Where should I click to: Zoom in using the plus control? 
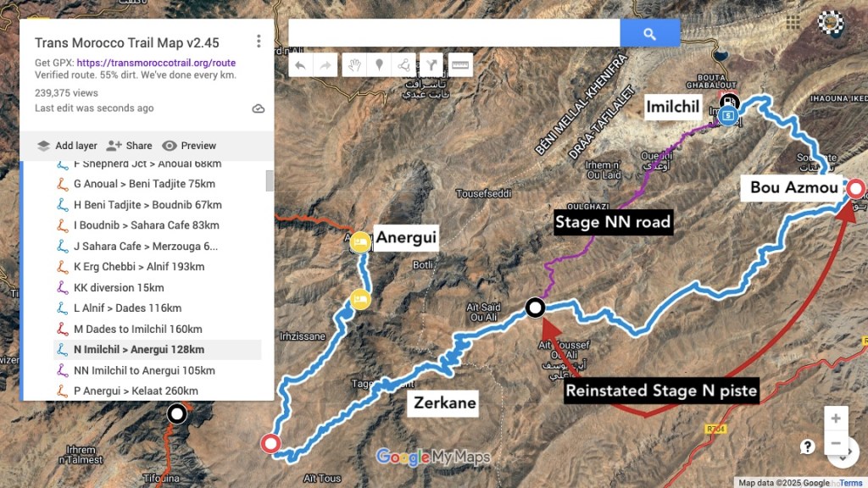[836, 418]
